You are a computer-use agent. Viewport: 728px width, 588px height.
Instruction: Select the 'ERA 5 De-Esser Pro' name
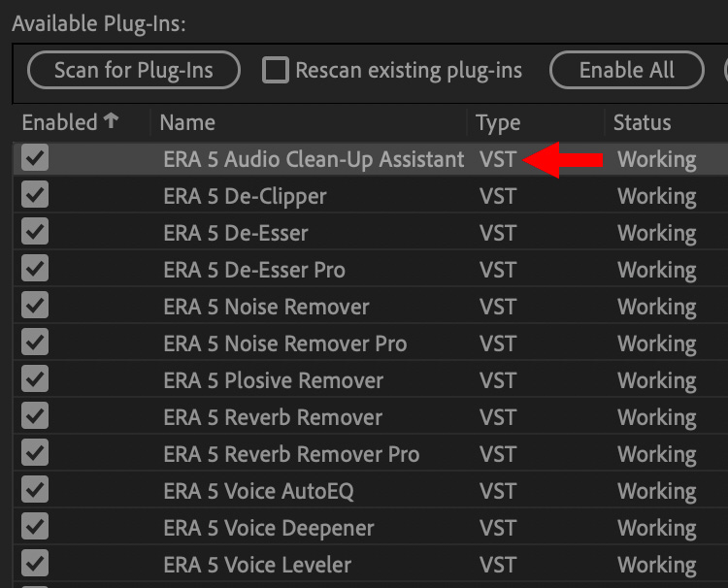click(x=254, y=270)
